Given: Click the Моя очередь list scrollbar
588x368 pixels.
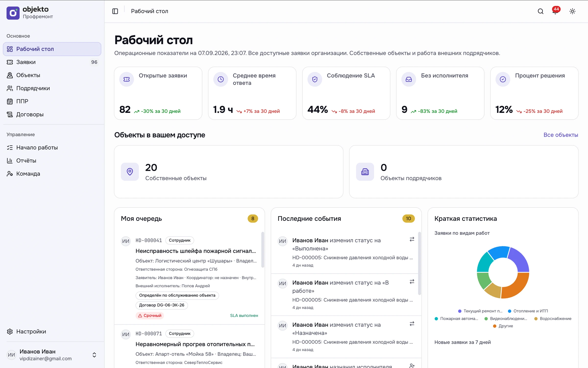Looking at the screenshot, I should point(263,250).
